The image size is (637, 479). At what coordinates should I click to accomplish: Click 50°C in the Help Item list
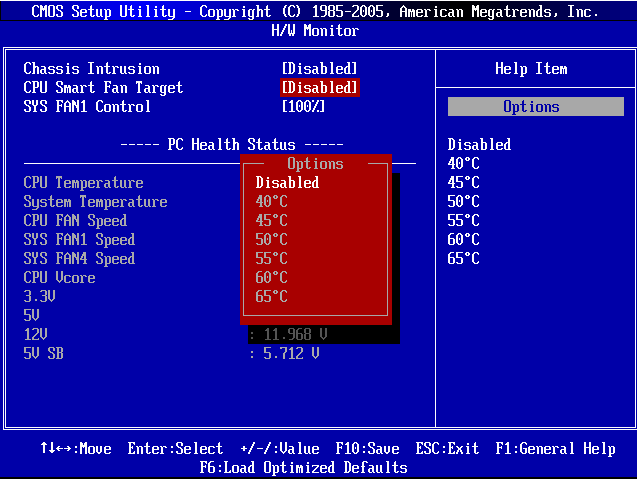tap(464, 202)
